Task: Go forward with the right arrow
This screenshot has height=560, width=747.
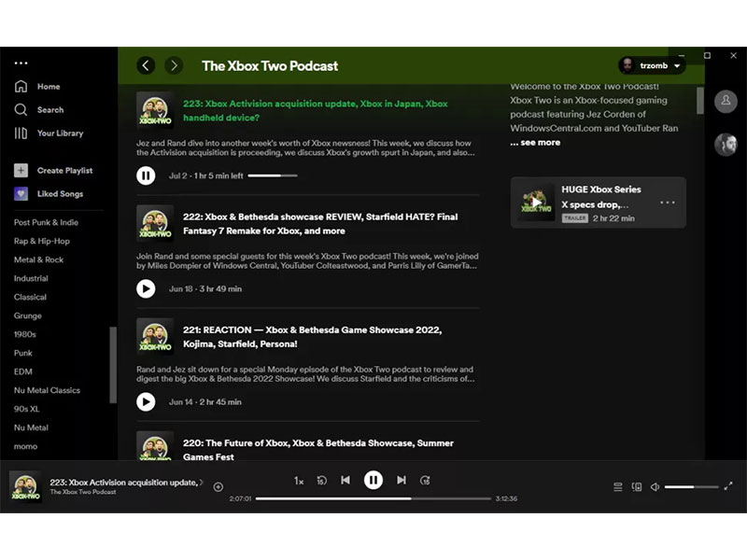Action: click(x=174, y=65)
